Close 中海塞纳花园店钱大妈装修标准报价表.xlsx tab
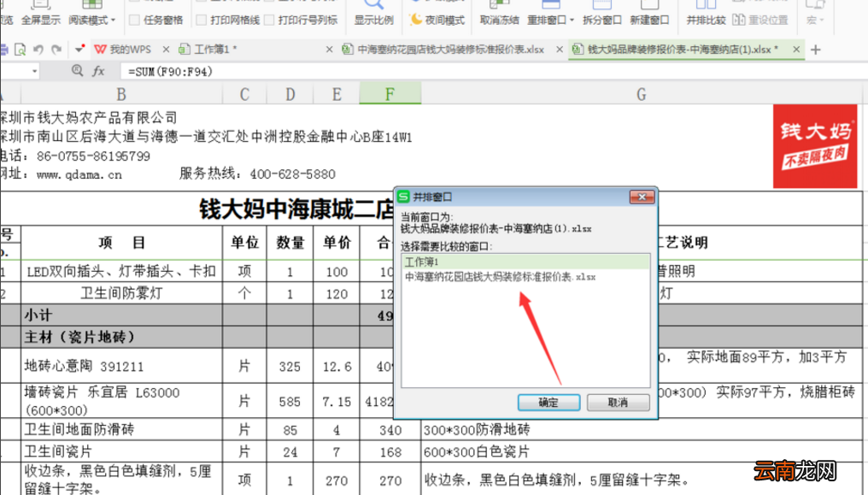 (559, 50)
